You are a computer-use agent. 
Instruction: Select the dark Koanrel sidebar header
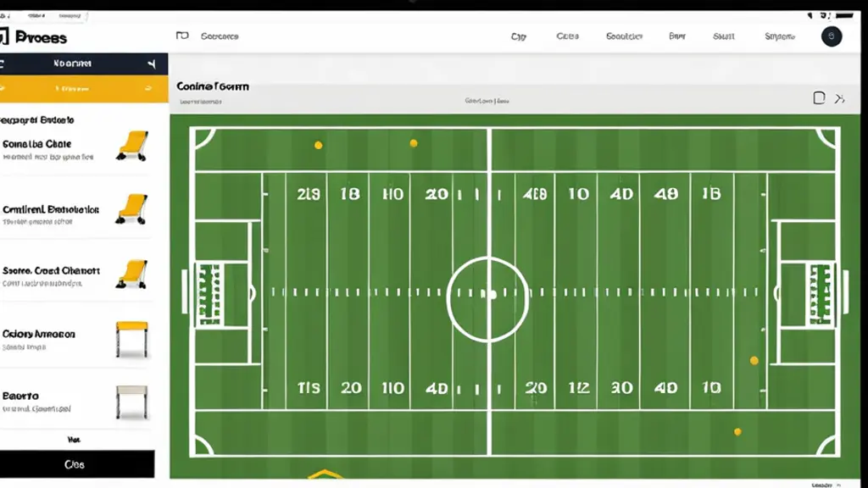(x=84, y=64)
